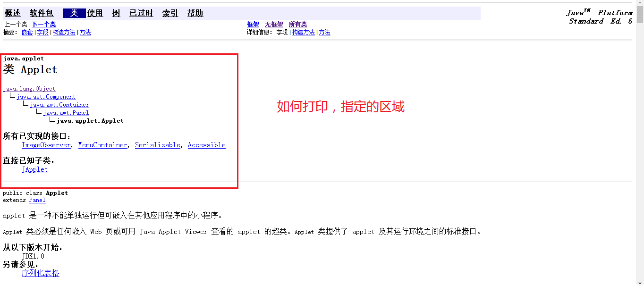
Task: Click the 类 Applet heading
Action: tap(30, 69)
